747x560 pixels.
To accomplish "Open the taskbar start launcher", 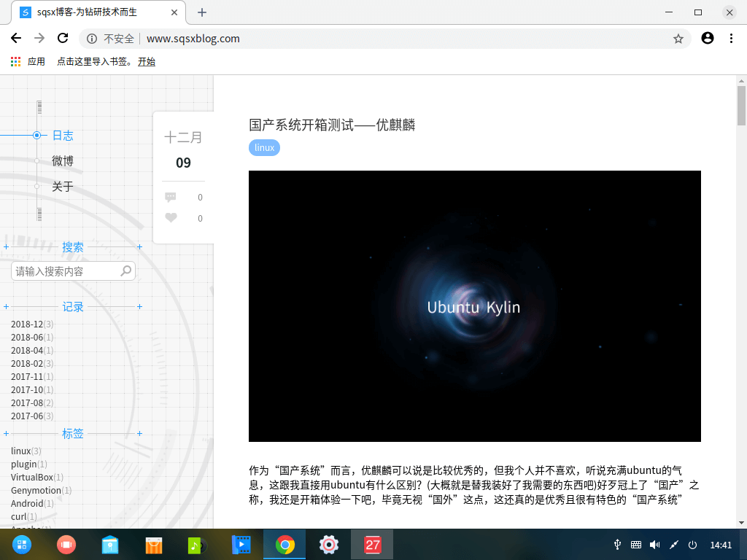I will tap(22, 545).
